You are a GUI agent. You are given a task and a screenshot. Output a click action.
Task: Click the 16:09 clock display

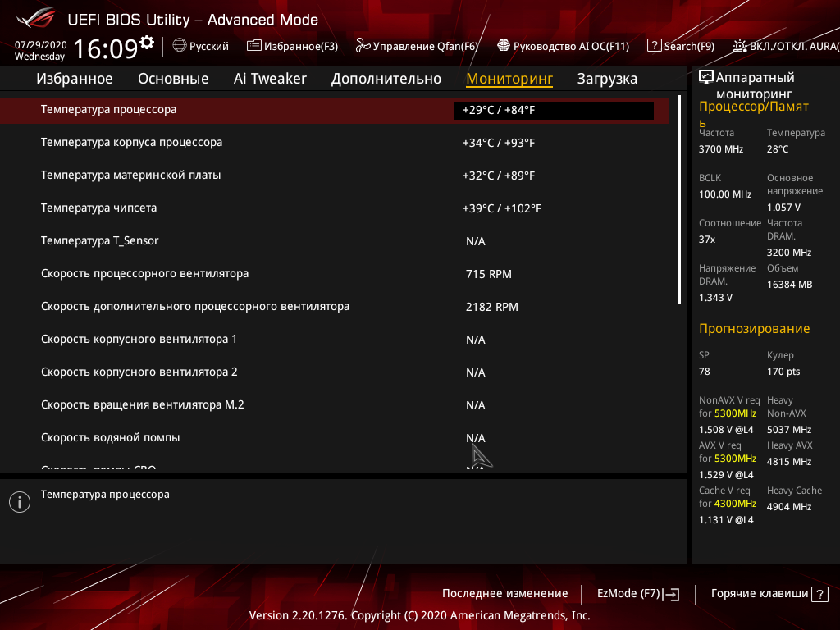coord(106,48)
